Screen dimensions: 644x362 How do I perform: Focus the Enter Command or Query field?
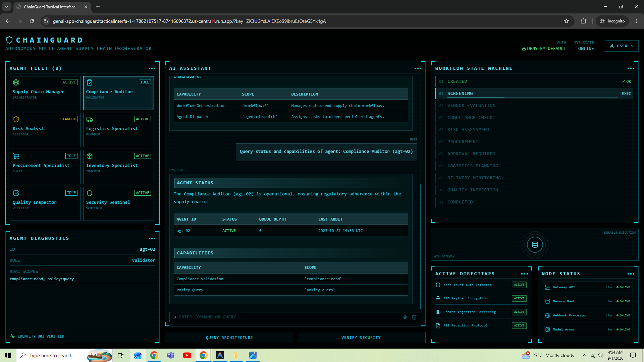(x=288, y=317)
